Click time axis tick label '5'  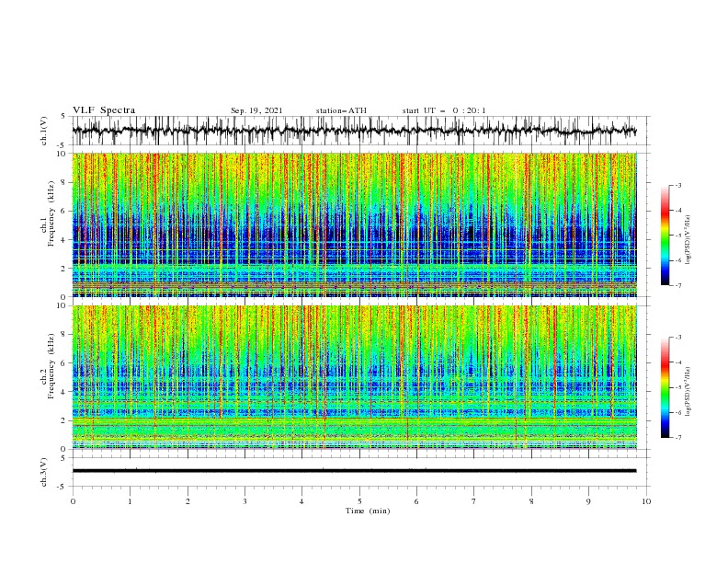click(359, 501)
